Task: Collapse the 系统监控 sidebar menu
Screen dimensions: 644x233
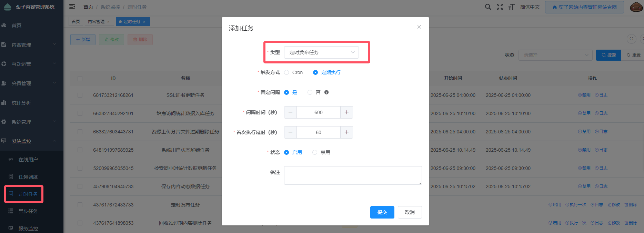Action: coord(32,141)
